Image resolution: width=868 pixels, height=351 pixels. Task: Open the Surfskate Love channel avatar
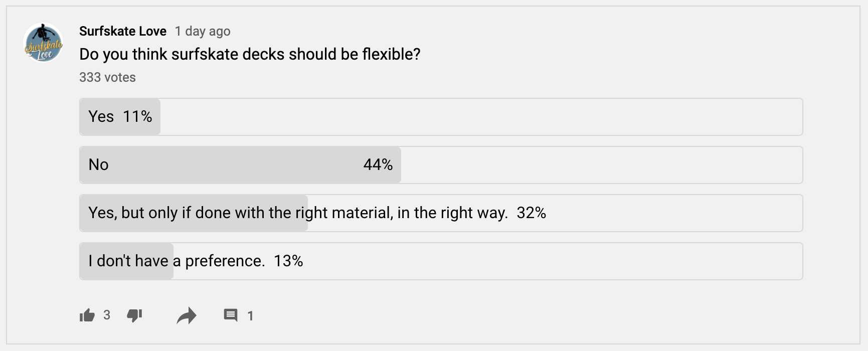44,43
